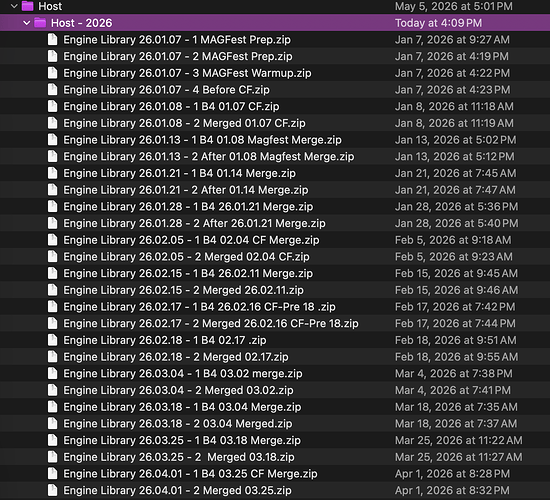Click file icon of 26.02.18 - 1 B4 02.17 .zip
The width and height of the screenshot is (550, 500).
coord(53,340)
